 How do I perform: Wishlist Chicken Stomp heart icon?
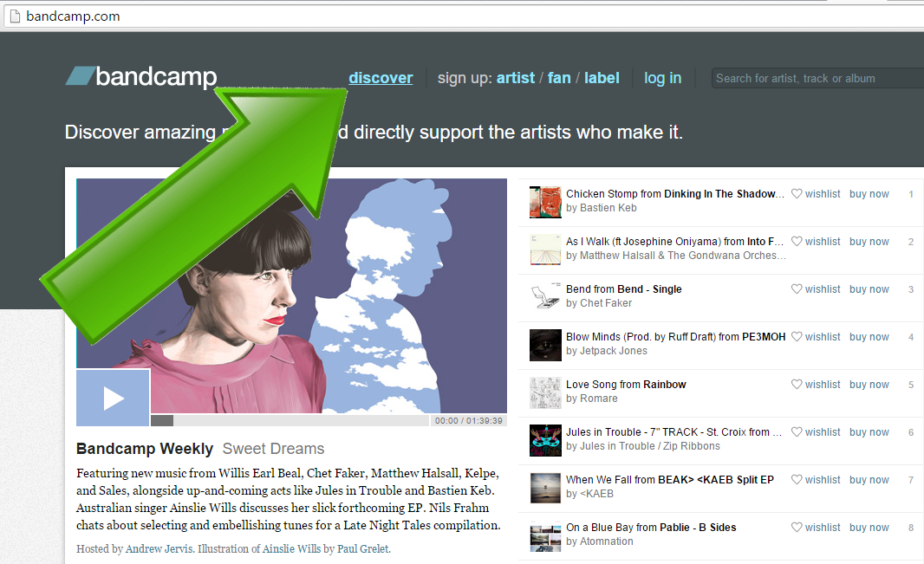coord(796,194)
